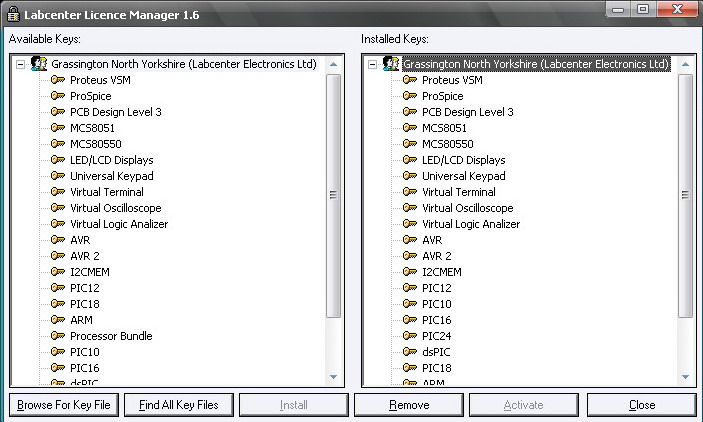This screenshot has height=422, width=703.
Task: Click Available Keys scrollbar up arrow
Action: coord(333,64)
